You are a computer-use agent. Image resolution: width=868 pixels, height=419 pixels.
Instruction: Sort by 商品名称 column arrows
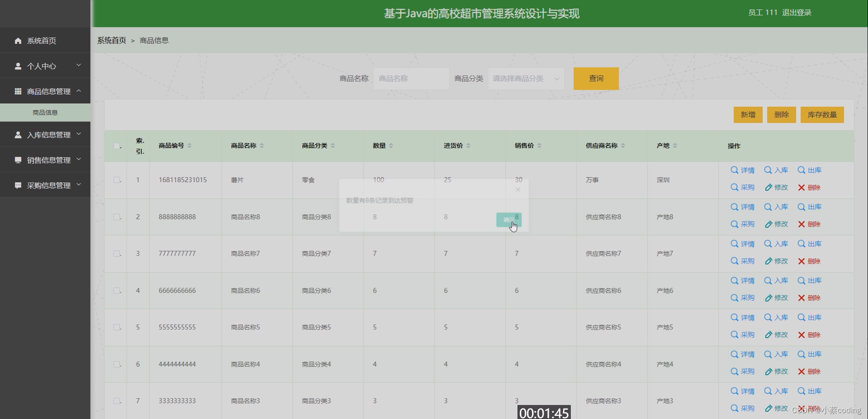pos(262,146)
